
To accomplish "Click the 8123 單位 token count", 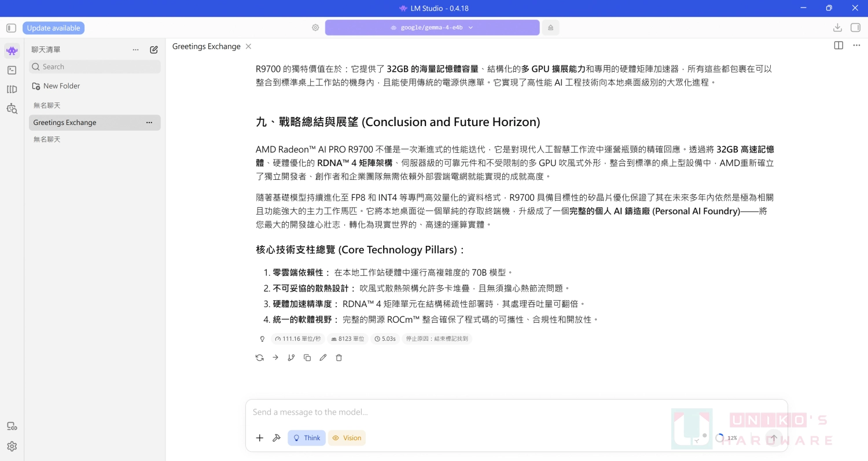I will 348,339.
